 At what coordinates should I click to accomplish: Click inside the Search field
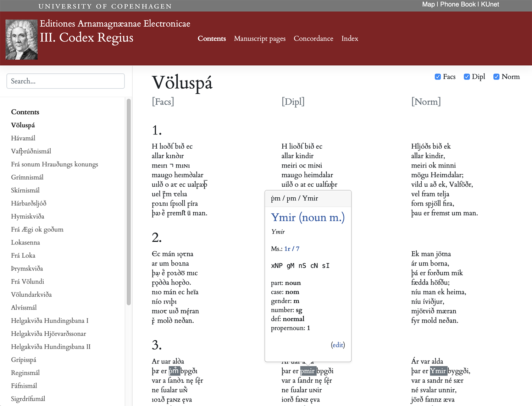pos(66,81)
